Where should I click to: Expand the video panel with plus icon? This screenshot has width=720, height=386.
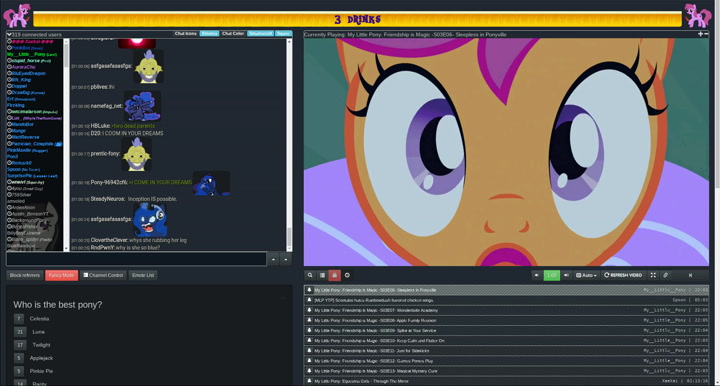[x=700, y=34]
